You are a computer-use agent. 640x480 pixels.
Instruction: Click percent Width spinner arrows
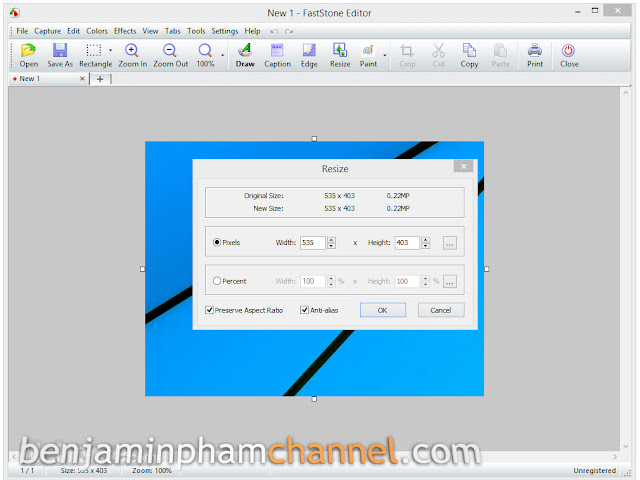(x=331, y=281)
